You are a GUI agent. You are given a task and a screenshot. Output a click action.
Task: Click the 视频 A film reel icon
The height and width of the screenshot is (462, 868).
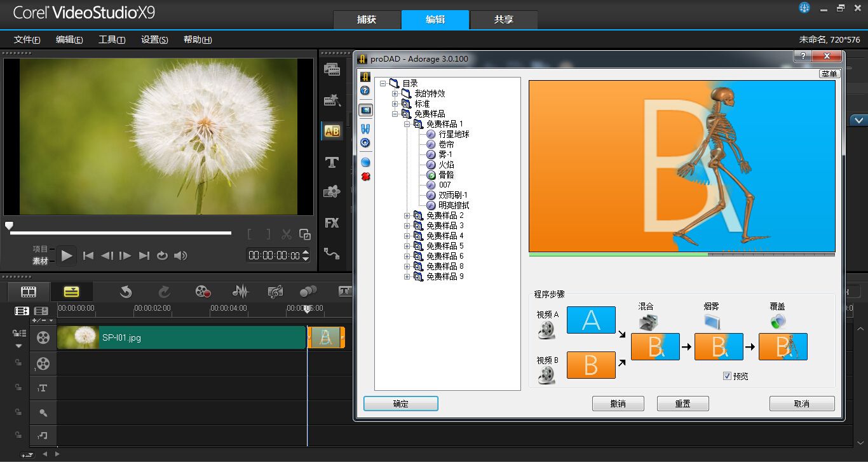tap(546, 329)
